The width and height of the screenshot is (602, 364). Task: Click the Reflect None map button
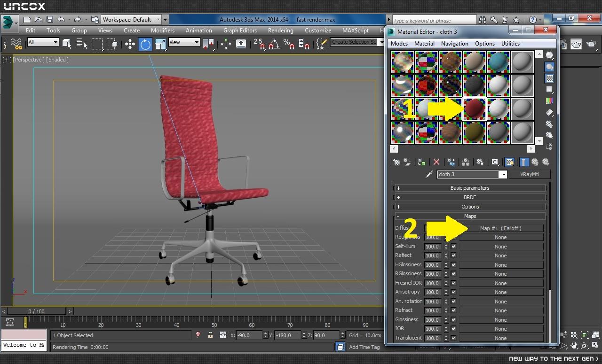(x=501, y=256)
